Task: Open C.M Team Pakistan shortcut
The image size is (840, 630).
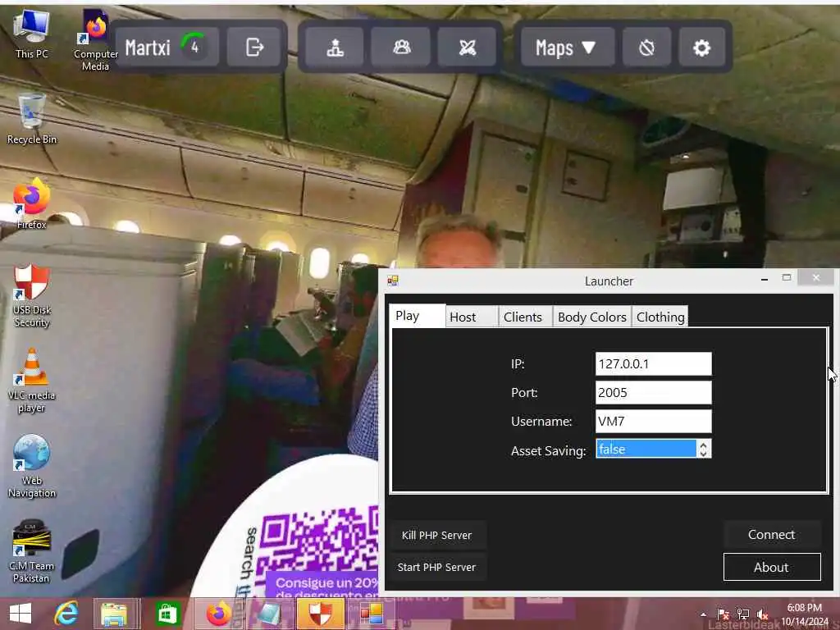Action: click(x=32, y=552)
